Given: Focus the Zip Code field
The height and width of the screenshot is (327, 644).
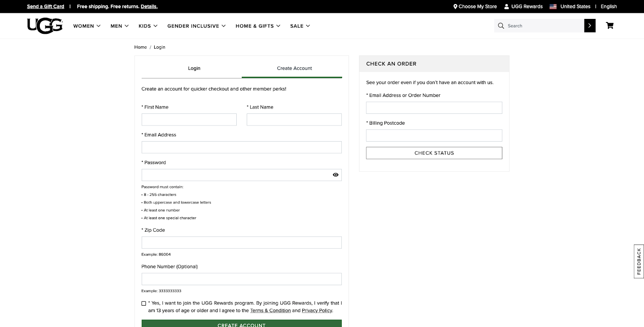Looking at the screenshot, I should pos(242,243).
